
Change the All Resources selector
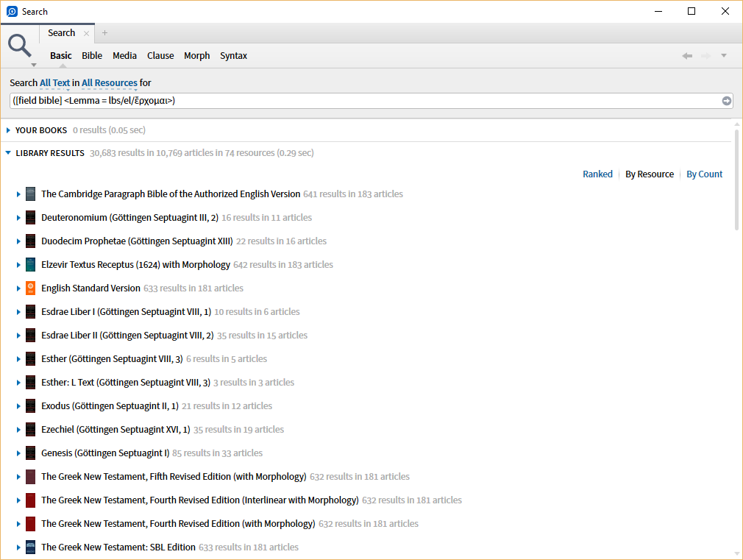(x=110, y=83)
